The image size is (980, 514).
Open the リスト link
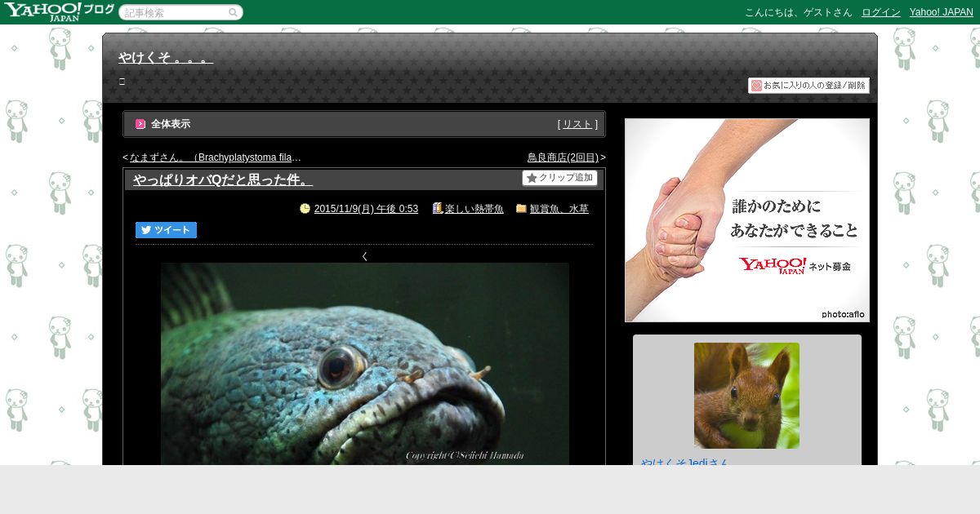click(x=577, y=124)
